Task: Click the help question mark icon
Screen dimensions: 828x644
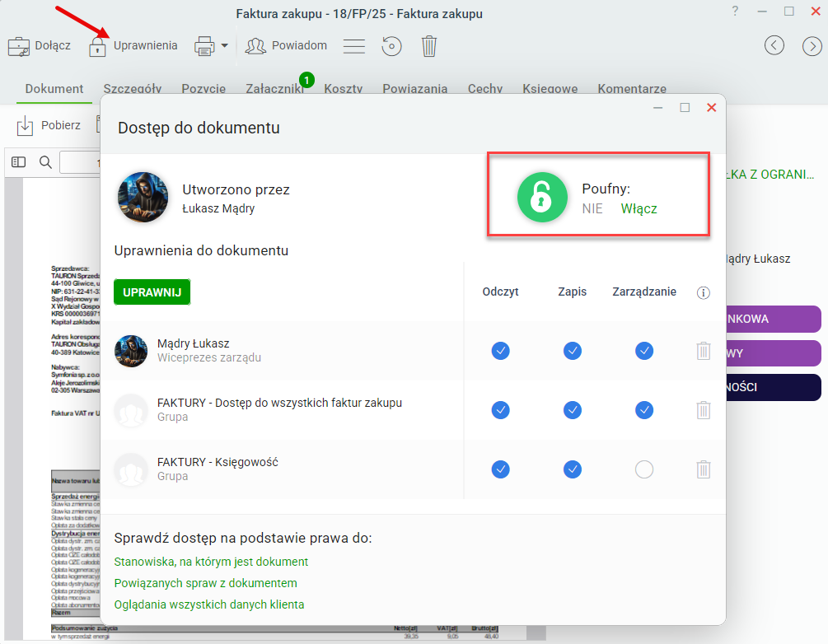Action: point(735,11)
